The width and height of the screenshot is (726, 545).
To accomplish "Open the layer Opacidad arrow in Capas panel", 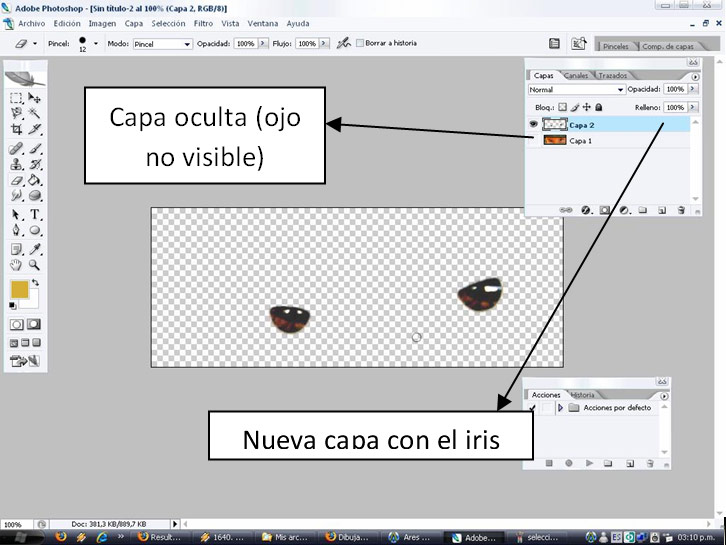I will (693, 88).
